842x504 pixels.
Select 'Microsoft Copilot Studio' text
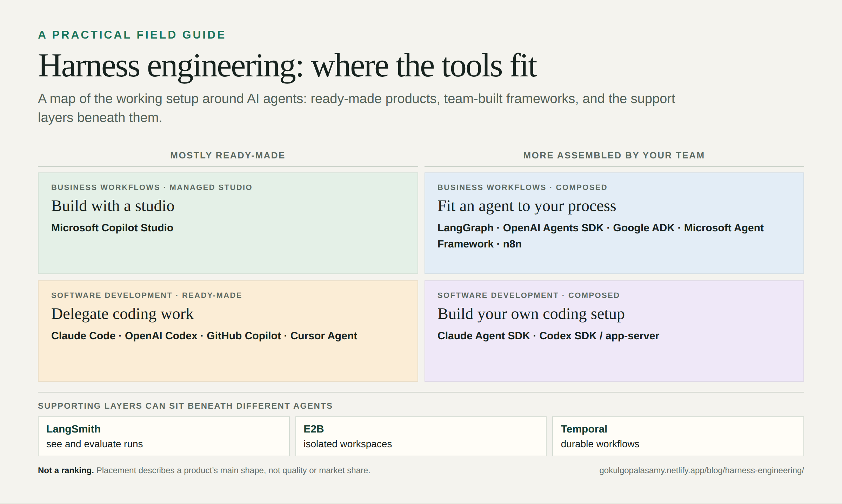coord(112,228)
